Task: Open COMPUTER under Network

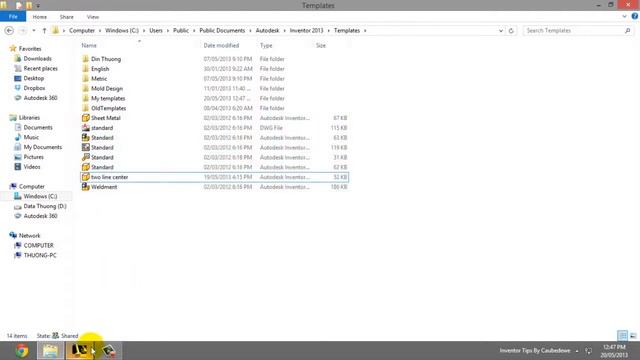Action: point(38,245)
